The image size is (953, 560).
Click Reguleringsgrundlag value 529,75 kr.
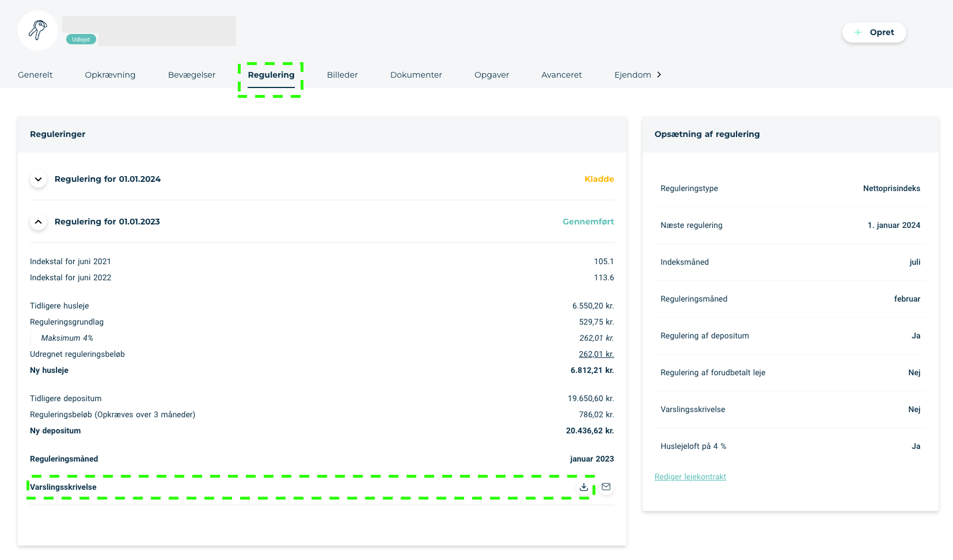click(x=597, y=322)
